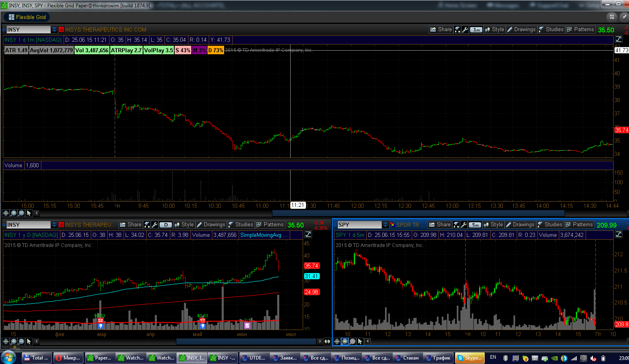Open Patterns menu in top chart
Image resolution: width=629 pixels, height=364 pixels.
tap(580, 30)
